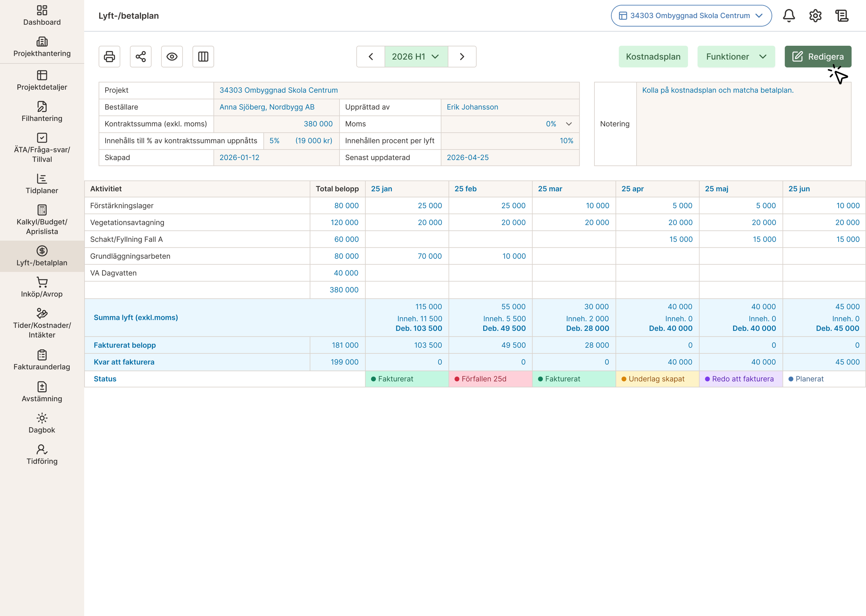The height and width of the screenshot is (616, 866).
Task: Open Tidföring in sidebar
Action: (x=42, y=455)
